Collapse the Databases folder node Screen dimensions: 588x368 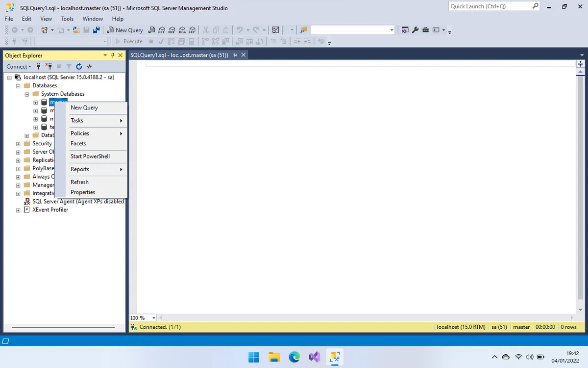tap(18, 86)
